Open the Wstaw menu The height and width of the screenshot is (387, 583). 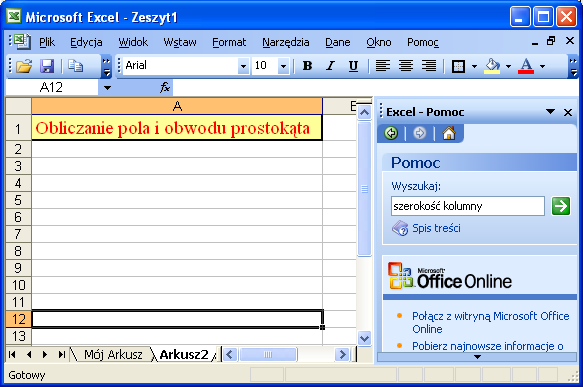[180, 42]
